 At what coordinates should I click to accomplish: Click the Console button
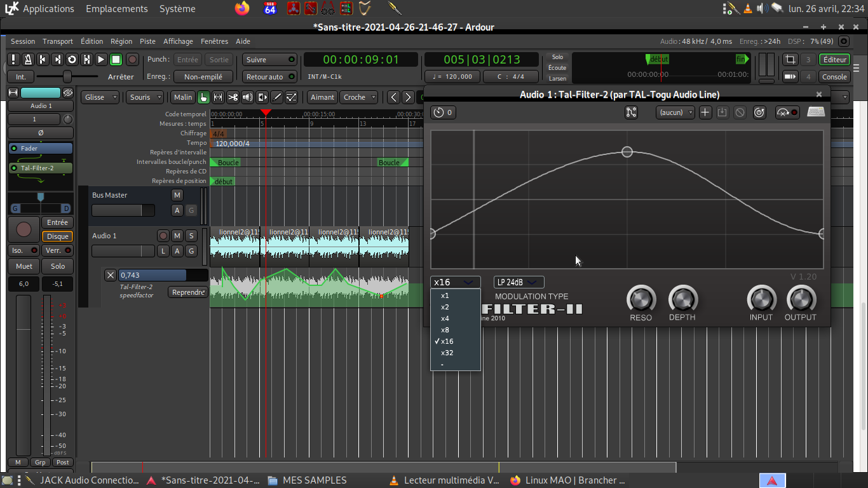[834, 77]
